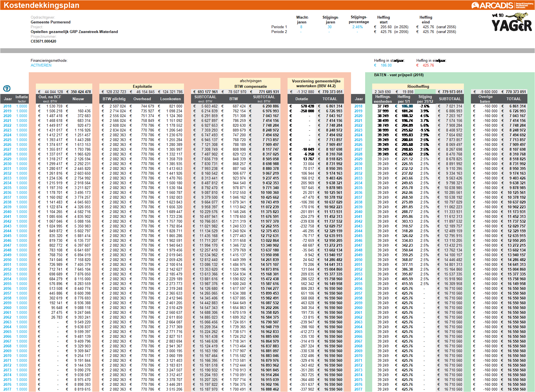
Task: Click the 'BTW plichtig' column header
Action: click(x=114, y=99)
